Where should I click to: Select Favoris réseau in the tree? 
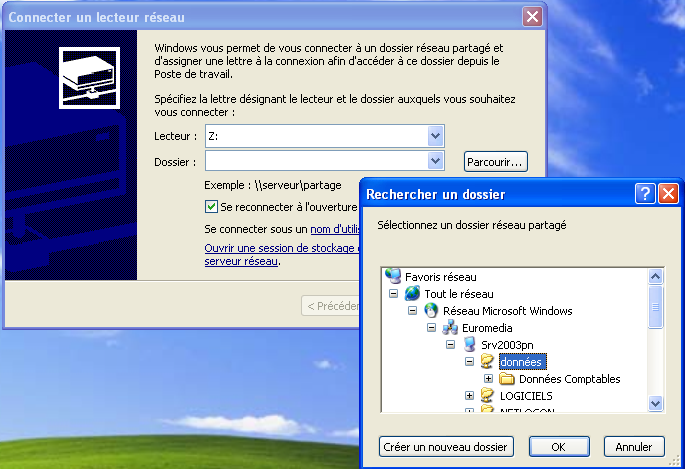coord(440,277)
